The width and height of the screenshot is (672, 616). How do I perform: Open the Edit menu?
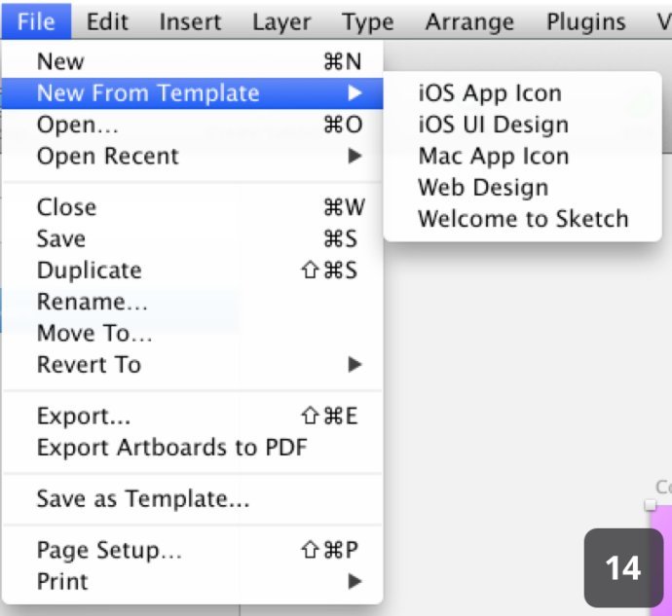coord(107,21)
